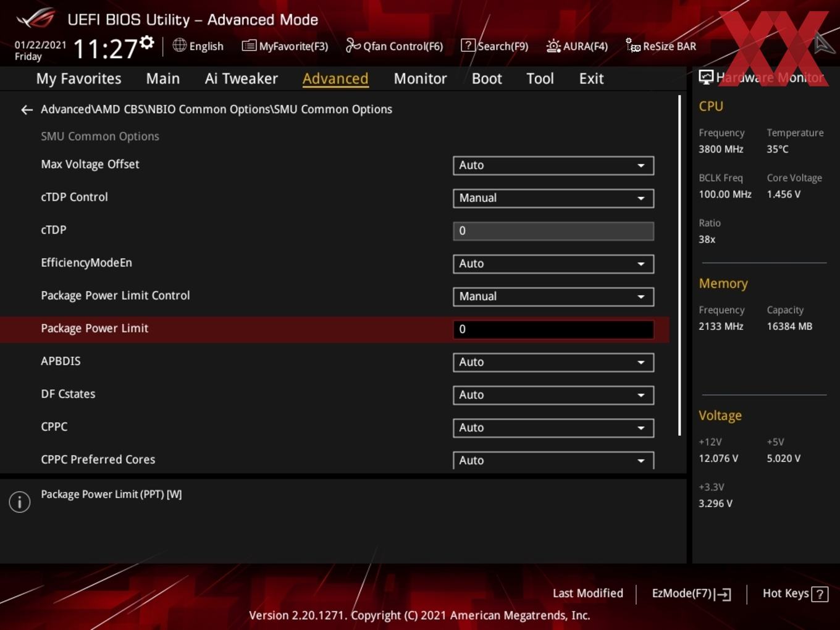Open the Exit tab
Image resolution: width=840 pixels, height=630 pixels.
point(591,78)
